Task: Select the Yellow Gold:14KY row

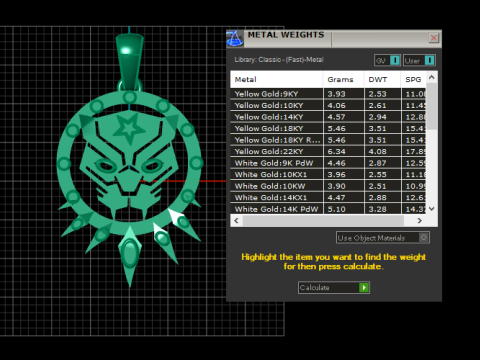Action: coord(328,117)
